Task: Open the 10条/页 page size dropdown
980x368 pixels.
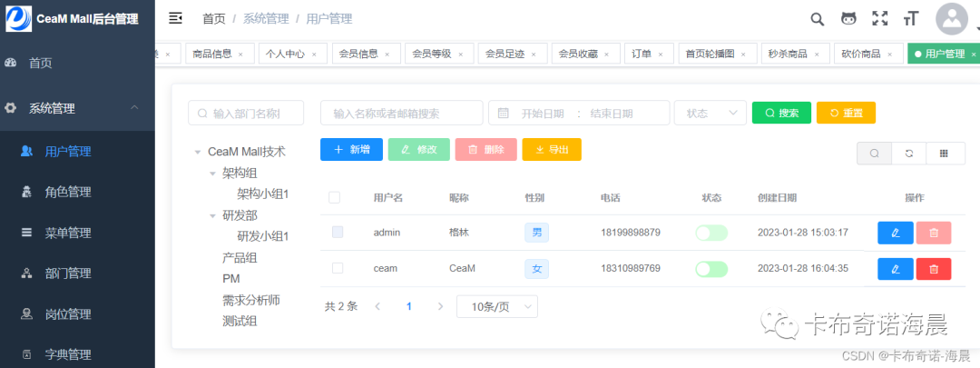Action: (x=497, y=307)
